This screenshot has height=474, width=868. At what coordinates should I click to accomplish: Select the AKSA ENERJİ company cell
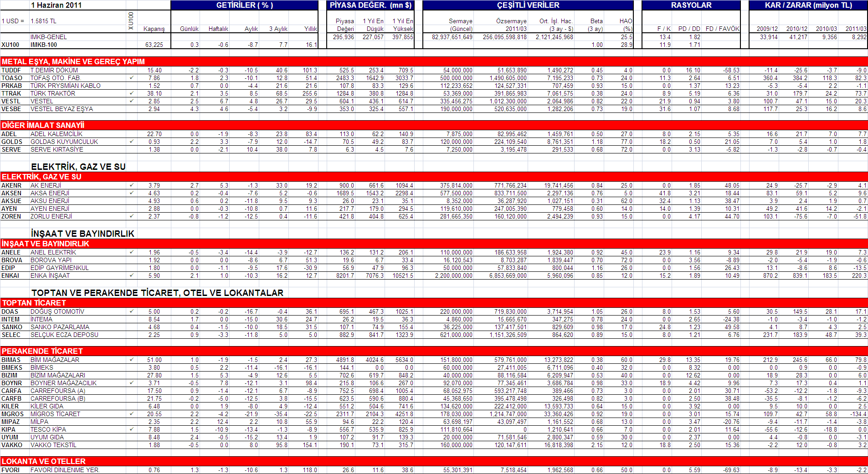point(50,193)
